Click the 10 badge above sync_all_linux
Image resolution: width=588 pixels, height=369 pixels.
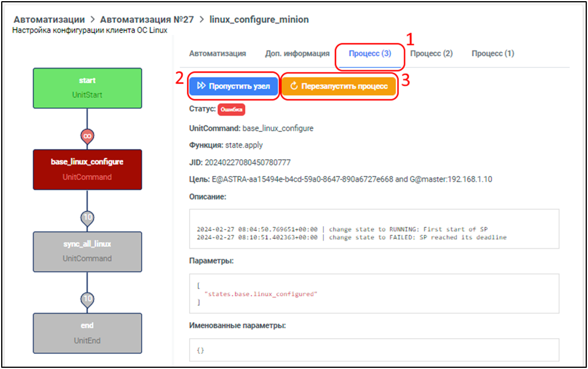(87, 217)
